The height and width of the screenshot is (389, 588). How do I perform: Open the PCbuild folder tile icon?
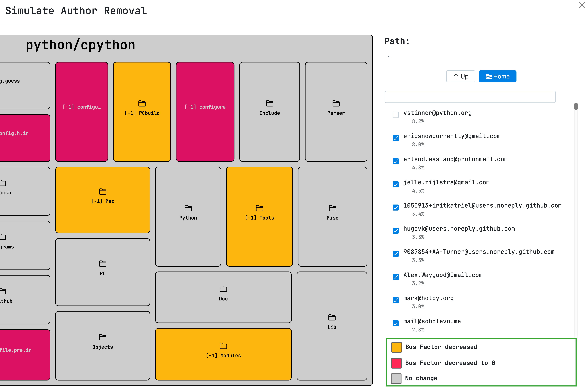tap(142, 103)
